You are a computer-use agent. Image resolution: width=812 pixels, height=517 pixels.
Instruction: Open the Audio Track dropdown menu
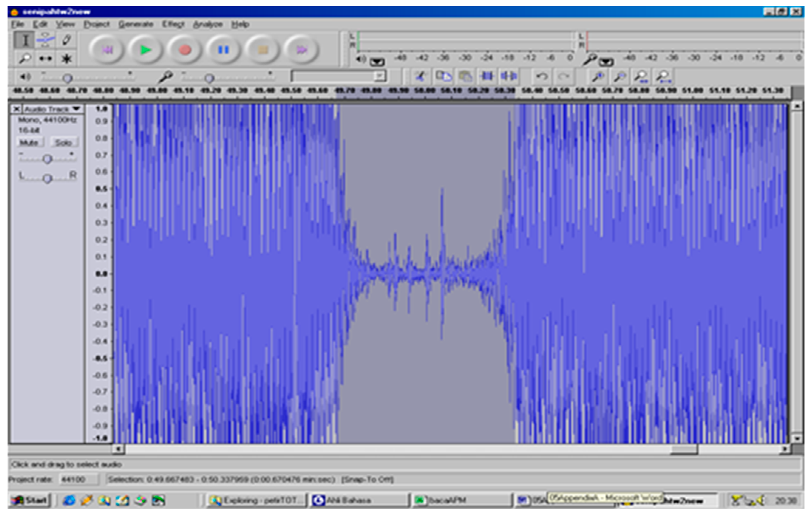pyautogui.click(x=52, y=109)
